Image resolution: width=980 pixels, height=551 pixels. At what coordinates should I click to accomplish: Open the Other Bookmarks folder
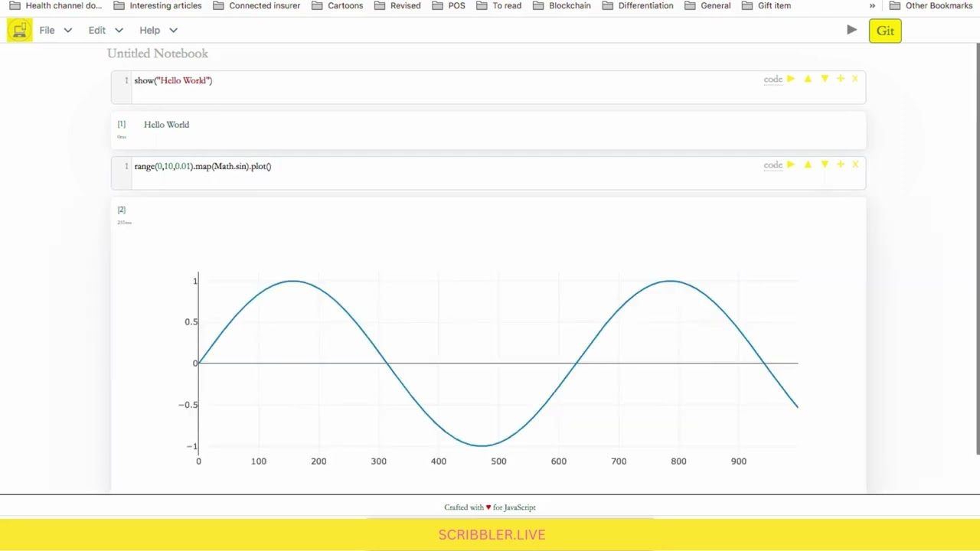(x=930, y=5)
